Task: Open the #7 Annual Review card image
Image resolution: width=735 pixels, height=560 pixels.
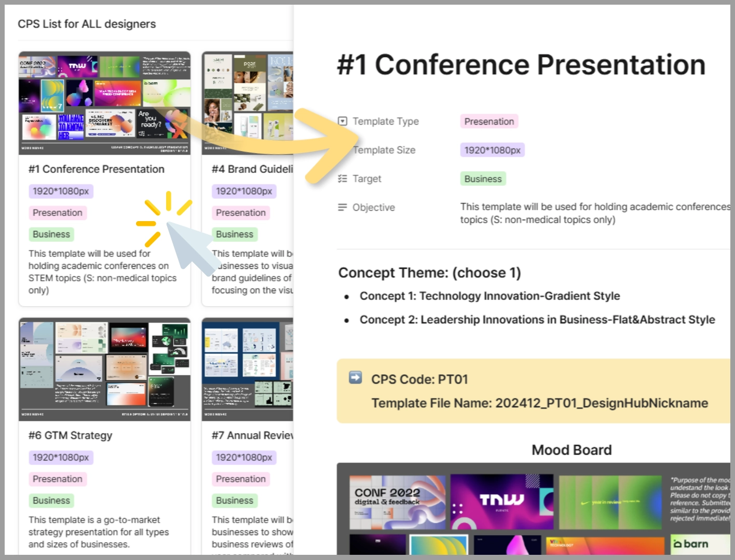Action: (248, 369)
